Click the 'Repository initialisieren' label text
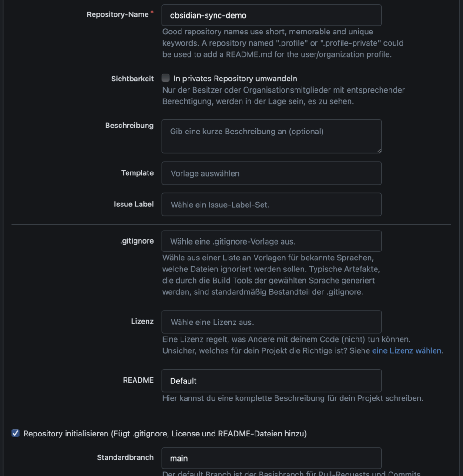Viewport: 463px width, 476px height. pos(165,434)
